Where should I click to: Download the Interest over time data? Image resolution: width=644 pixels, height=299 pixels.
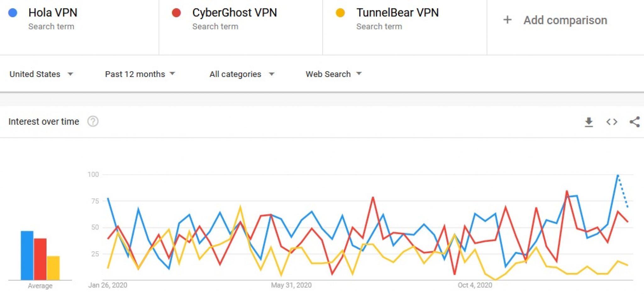(x=589, y=122)
